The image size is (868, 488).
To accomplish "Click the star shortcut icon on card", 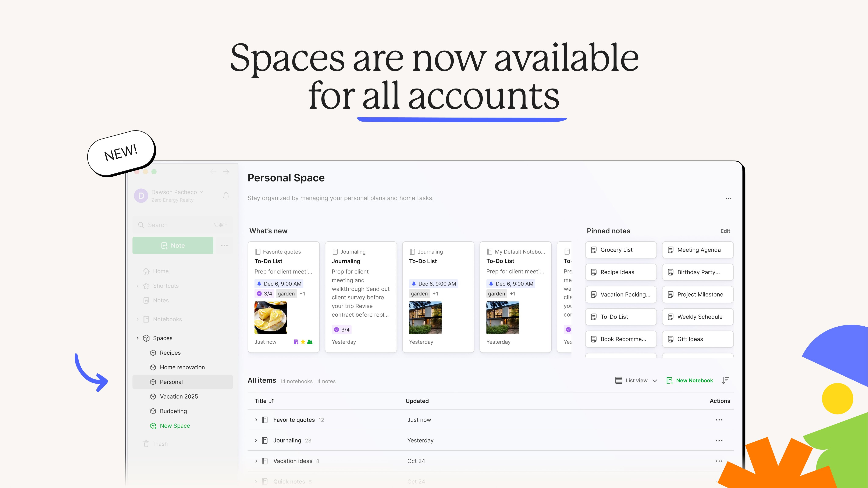I will pos(303,342).
